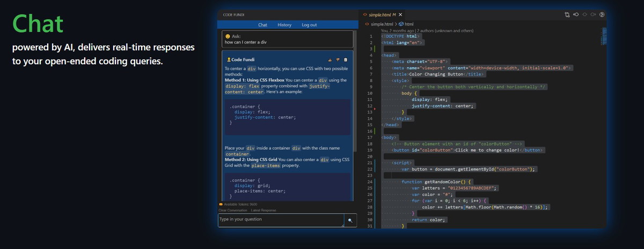Click the html symbol in breadcrumb
Image resolution: width=644 pixels, height=249 pixels.
click(x=409, y=24)
